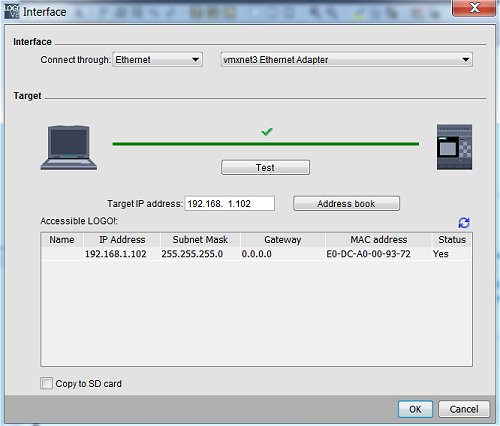Open the Connect through Ethernet dropdown
Screen dimensions: 500x426
coord(158,60)
